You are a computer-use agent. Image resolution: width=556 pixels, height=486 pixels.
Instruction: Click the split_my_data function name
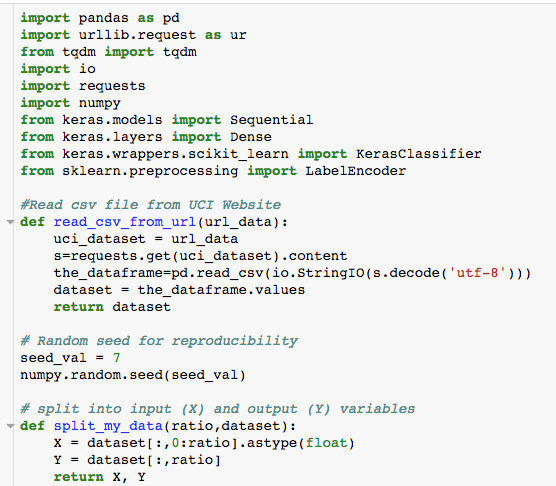pyautogui.click(x=108, y=426)
